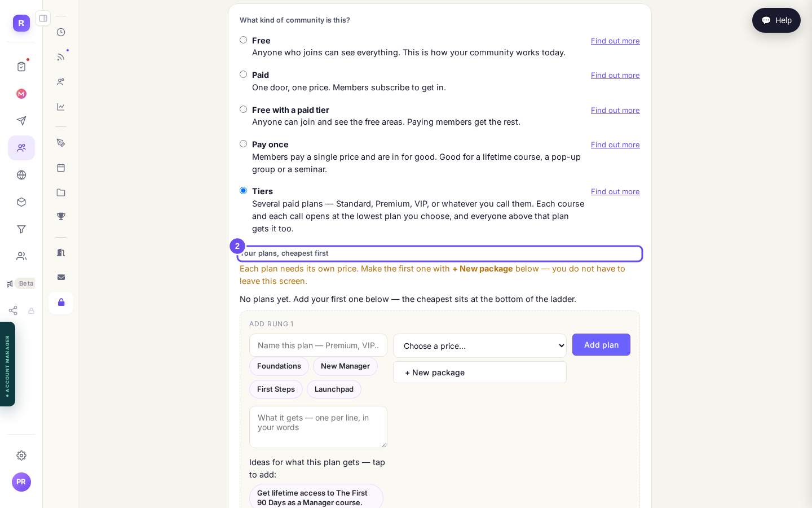Open the Choose a price dropdown

click(480, 345)
